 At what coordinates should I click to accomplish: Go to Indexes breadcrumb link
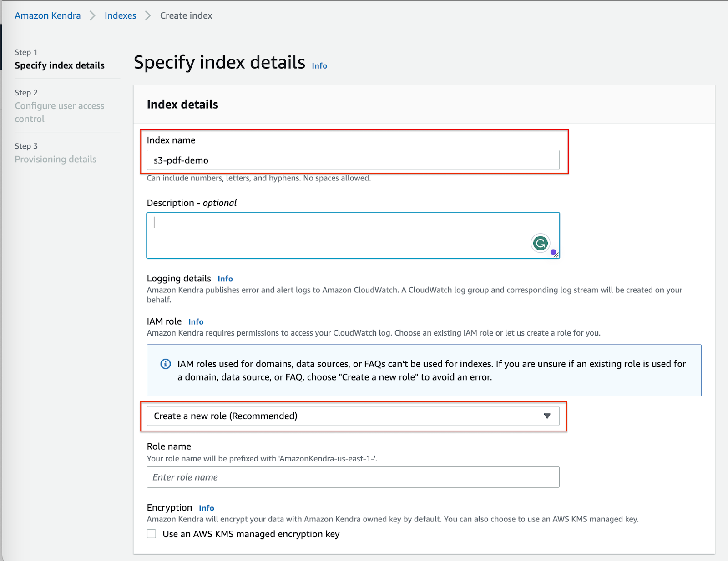(120, 15)
